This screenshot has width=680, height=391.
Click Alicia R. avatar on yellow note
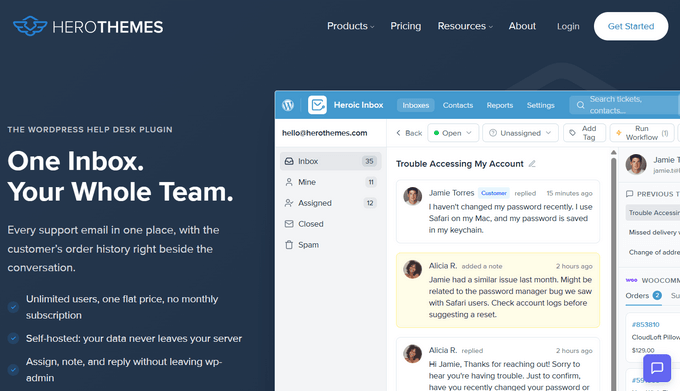[x=412, y=269]
